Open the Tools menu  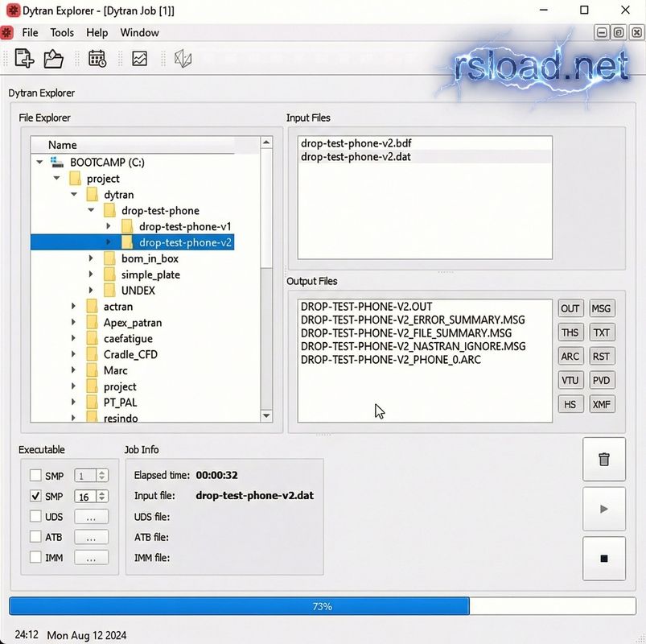click(x=62, y=33)
